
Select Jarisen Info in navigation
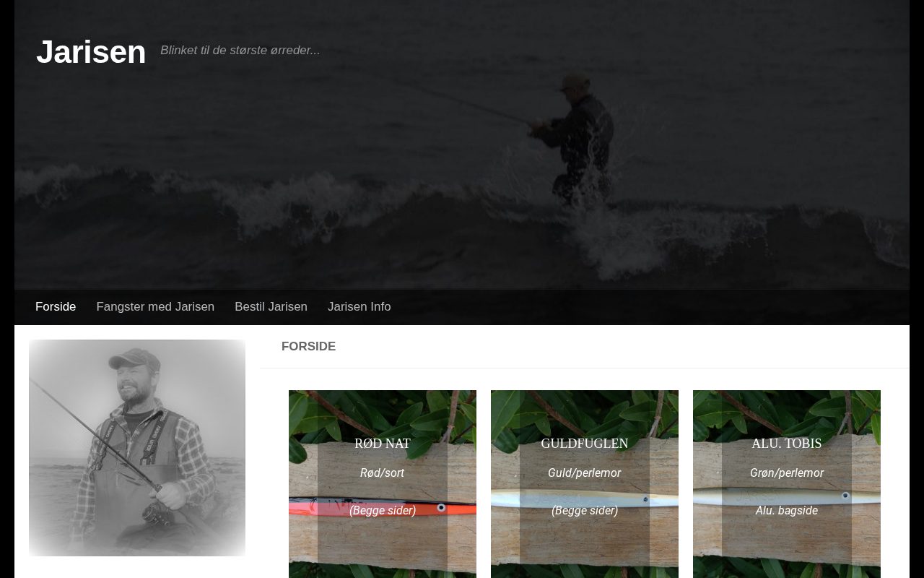[359, 307]
